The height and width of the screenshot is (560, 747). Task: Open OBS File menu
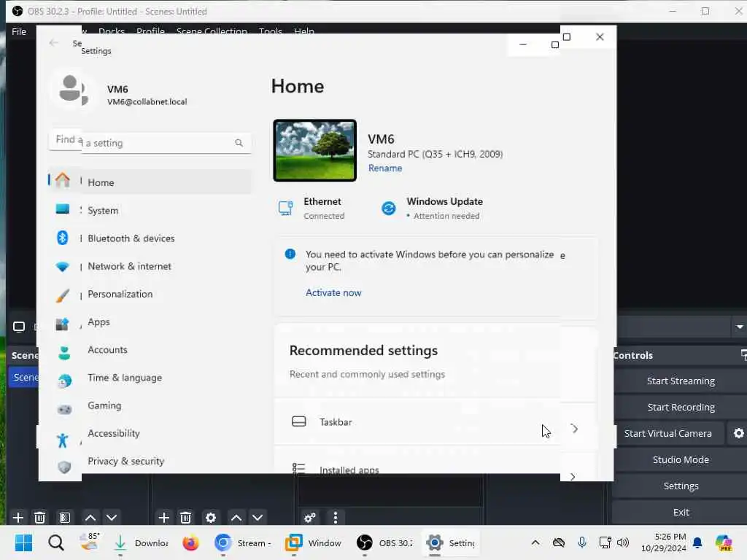tap(19, 31)
